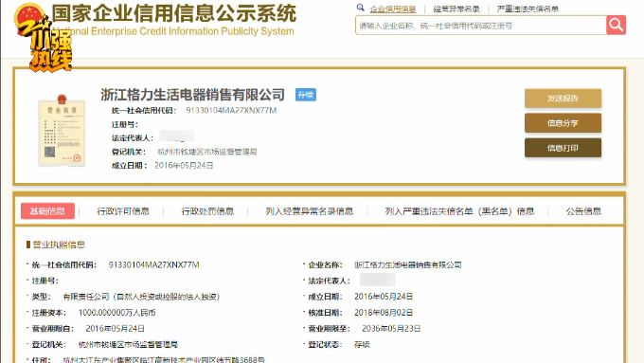This screenshot has height=363, width=644.
Task: Click the business term end date 2036年05月23日
Action: [391, 329]
